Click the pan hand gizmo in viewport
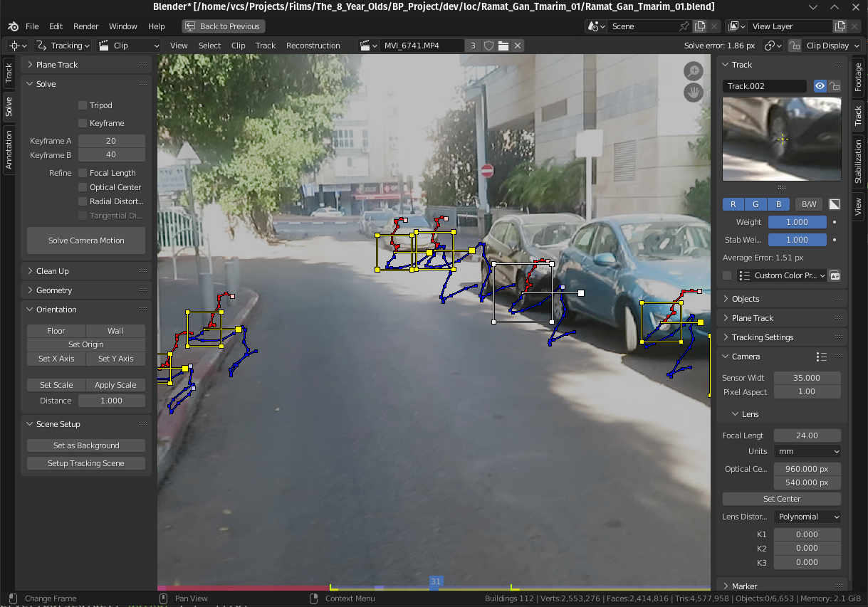Screen dimensions: 868x607 coord(693,93)
